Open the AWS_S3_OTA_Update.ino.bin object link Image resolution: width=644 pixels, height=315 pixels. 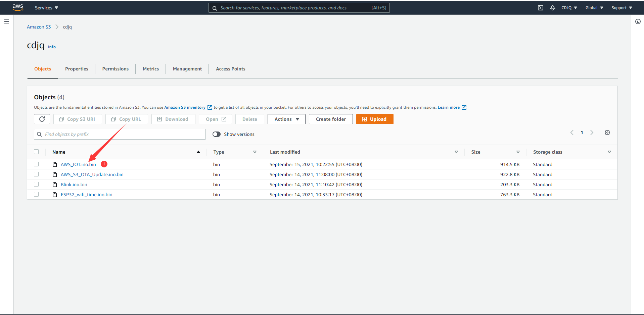(x=92, y=174)
